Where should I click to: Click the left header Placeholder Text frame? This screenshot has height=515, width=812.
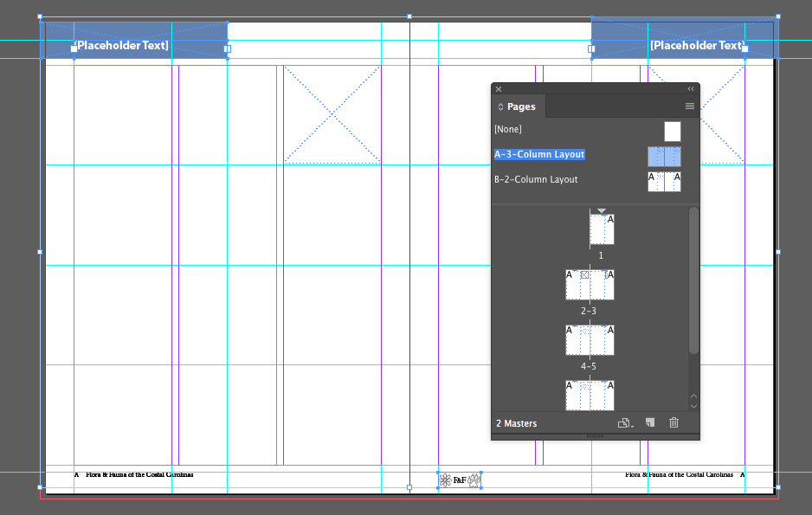click(x=134, y=41)
